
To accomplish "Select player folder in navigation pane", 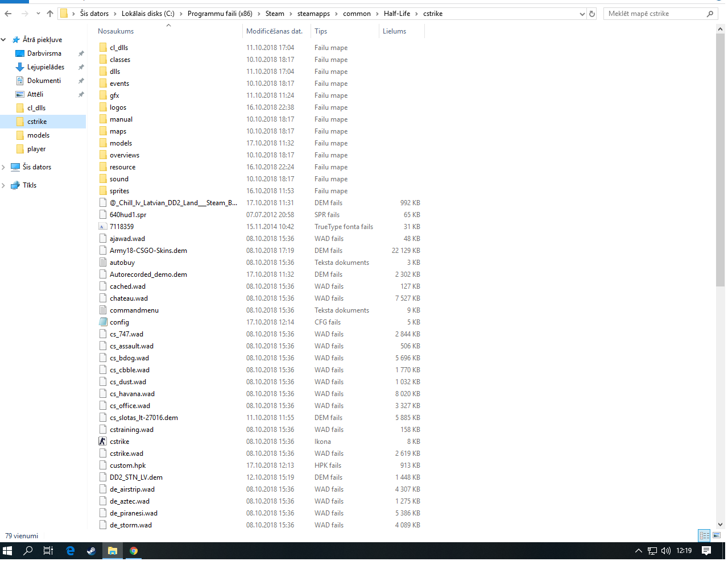I will tap(36, 149).
